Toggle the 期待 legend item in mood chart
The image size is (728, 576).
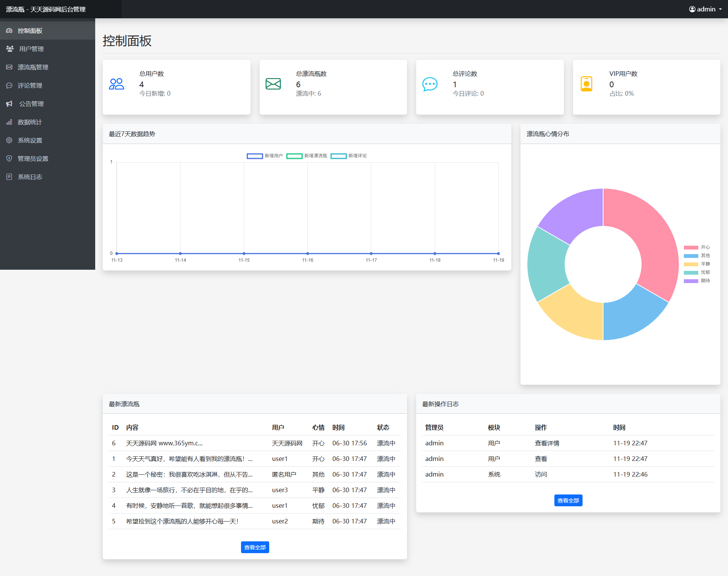(697, 281)
